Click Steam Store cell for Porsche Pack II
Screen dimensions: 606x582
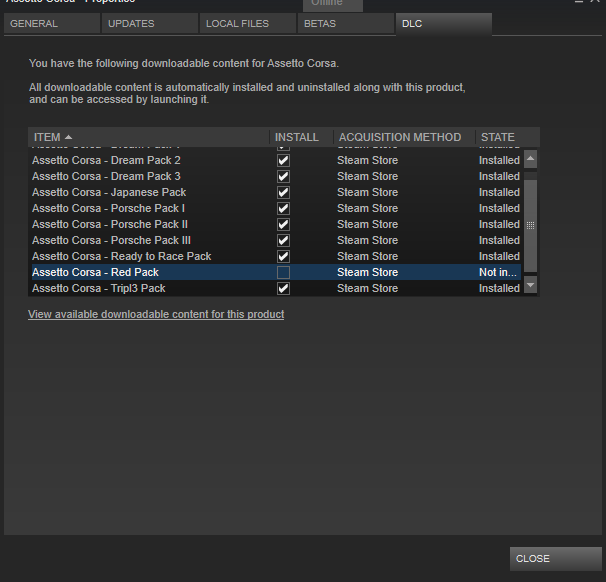(368, 225)
